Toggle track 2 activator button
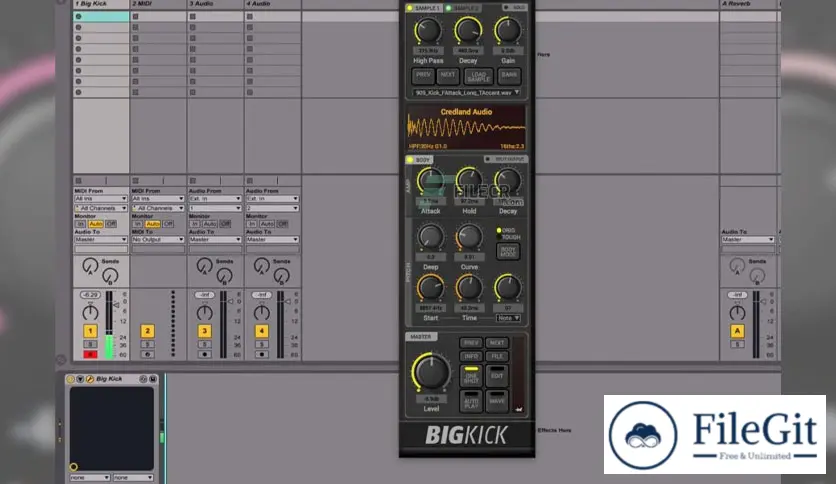The width and height of the screenshot is (836, 484). (148, 331)
